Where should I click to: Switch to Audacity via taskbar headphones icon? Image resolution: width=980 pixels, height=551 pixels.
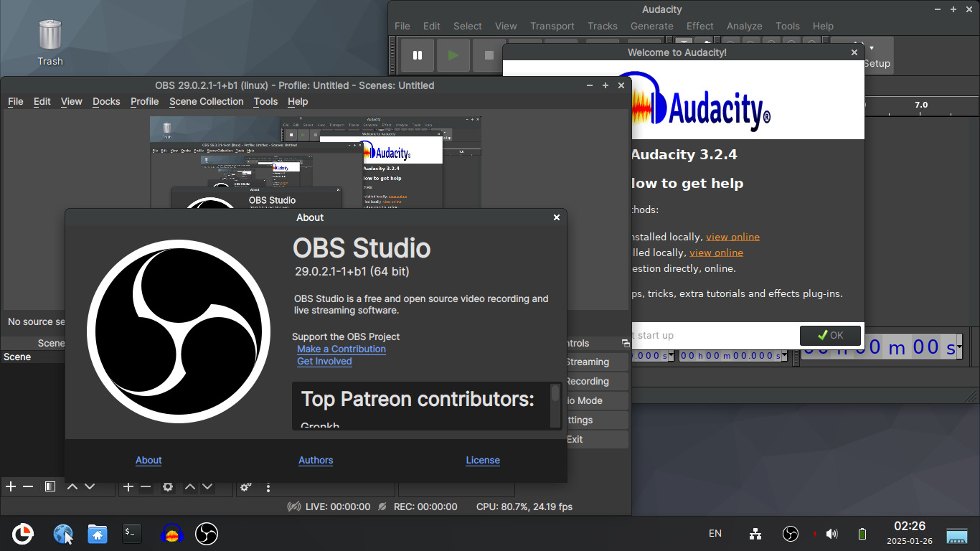point(171,534)
